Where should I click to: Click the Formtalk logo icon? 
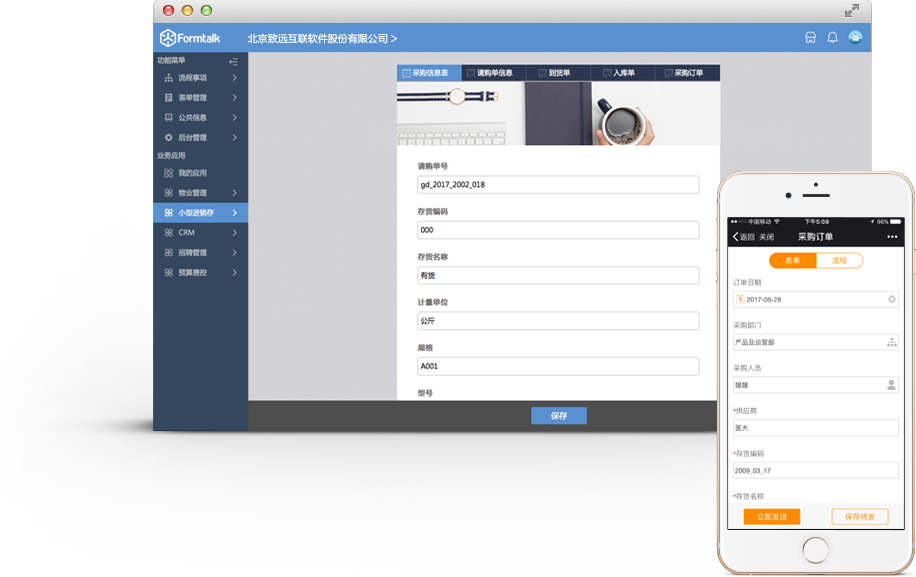click(x=168, y=38)
